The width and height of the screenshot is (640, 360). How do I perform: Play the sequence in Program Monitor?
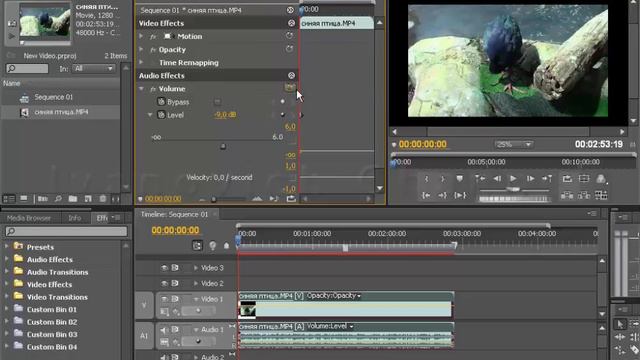point(513,179)
